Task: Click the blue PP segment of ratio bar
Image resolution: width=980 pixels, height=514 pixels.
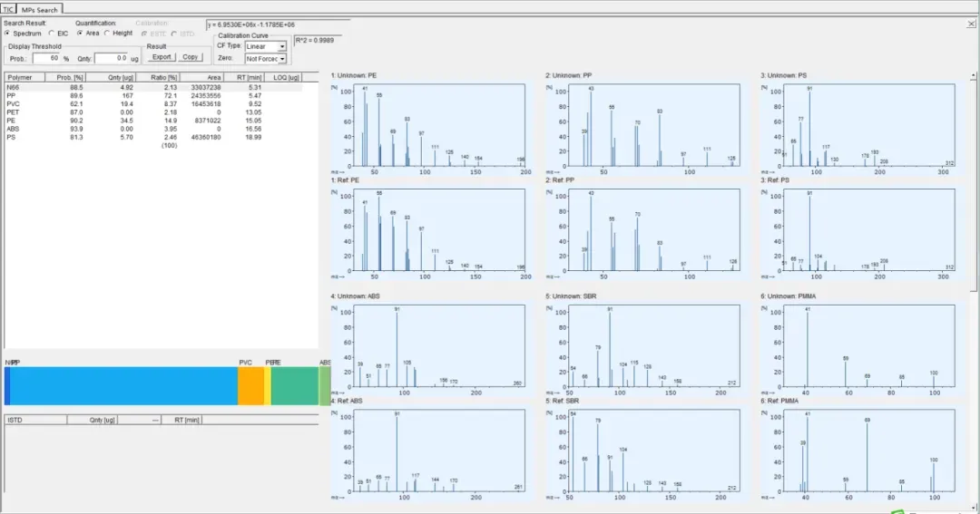Action: tap(123, 386)
